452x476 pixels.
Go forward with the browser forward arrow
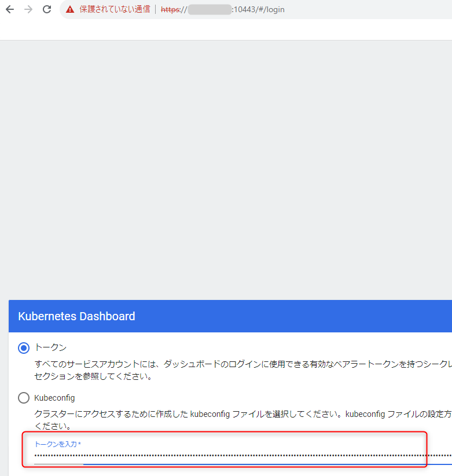pyautogui.click(x=28, y=9)
